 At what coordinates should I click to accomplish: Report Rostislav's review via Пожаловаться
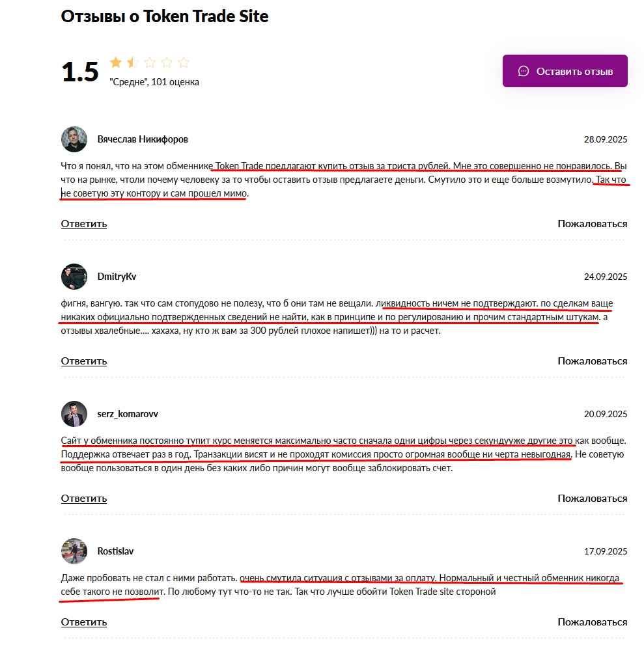point(593,622)
